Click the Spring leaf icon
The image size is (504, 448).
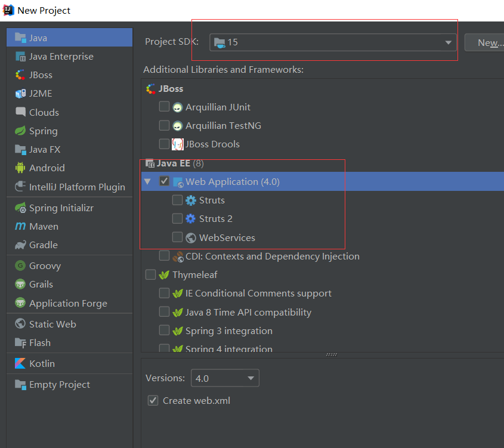point(20,131)
